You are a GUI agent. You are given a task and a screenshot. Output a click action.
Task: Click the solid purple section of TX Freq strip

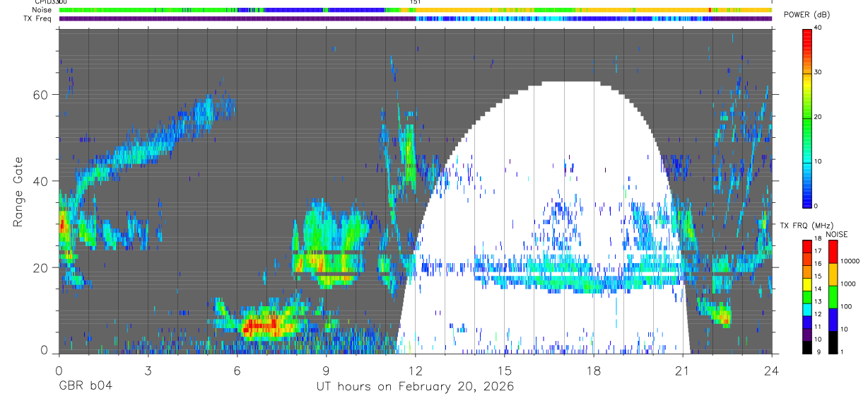pos(237,19)
